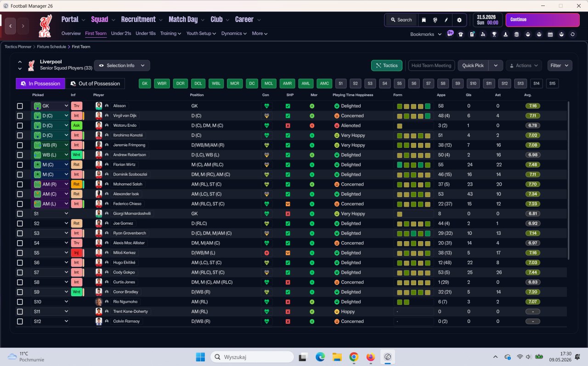Tick the checkbox for Calvin Ramsay
This screenshot has width=588, height=366.
20,321
